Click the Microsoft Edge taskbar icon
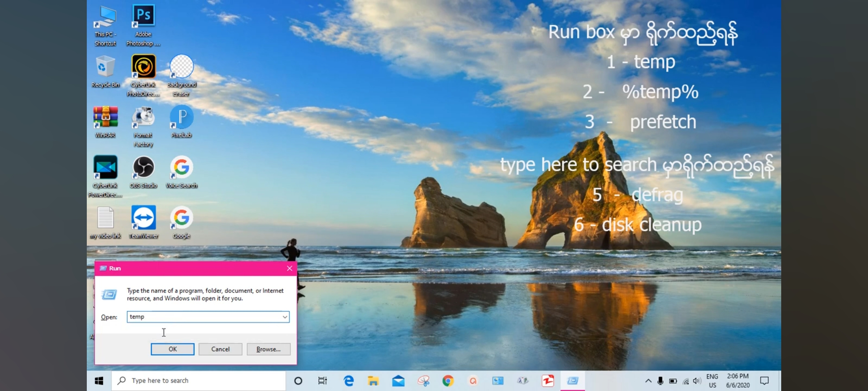Viewport: 868px width, 391px height. (x=348, y=381)
